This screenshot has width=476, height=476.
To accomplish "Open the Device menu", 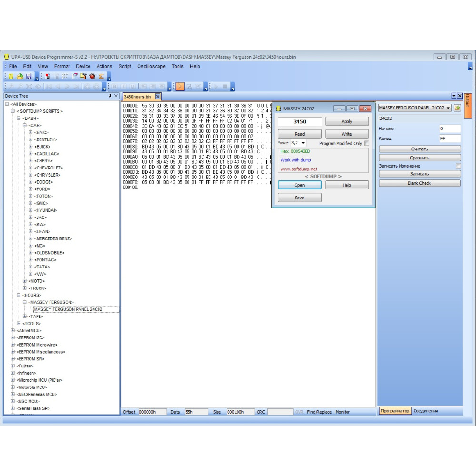I will [83, 66].
